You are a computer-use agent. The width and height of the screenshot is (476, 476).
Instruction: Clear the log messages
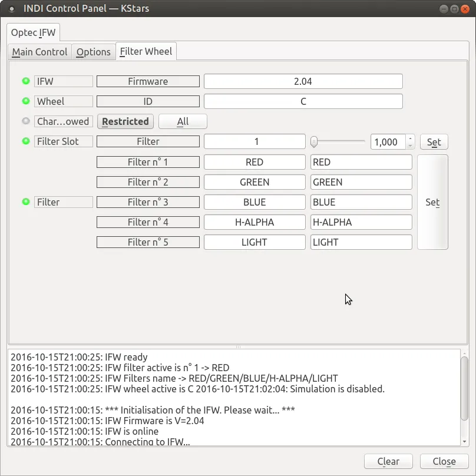(388, 461)
